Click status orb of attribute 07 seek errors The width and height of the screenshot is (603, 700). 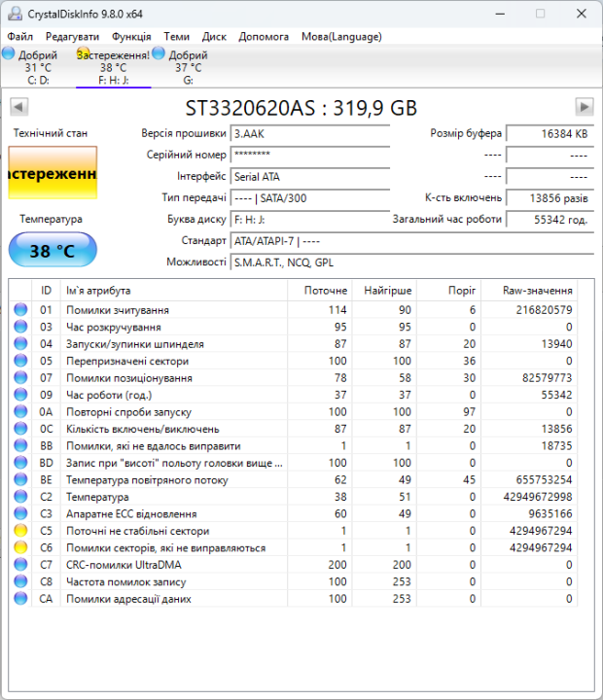pyautogui.click(x=20, y=377)
